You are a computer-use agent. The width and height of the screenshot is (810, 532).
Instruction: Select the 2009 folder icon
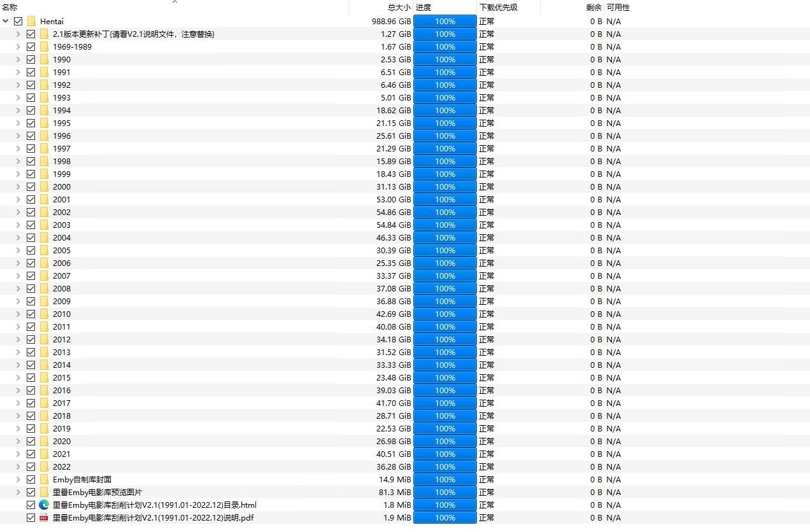(44, 301)
